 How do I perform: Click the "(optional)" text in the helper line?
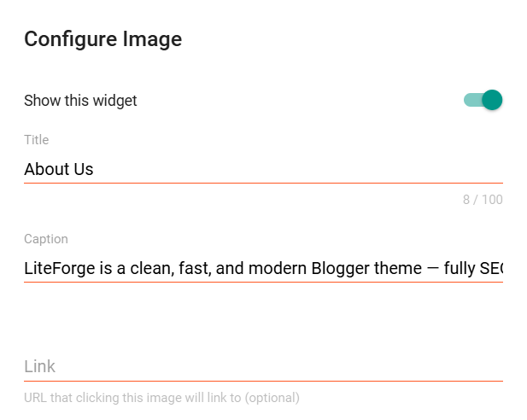[271, 398]
